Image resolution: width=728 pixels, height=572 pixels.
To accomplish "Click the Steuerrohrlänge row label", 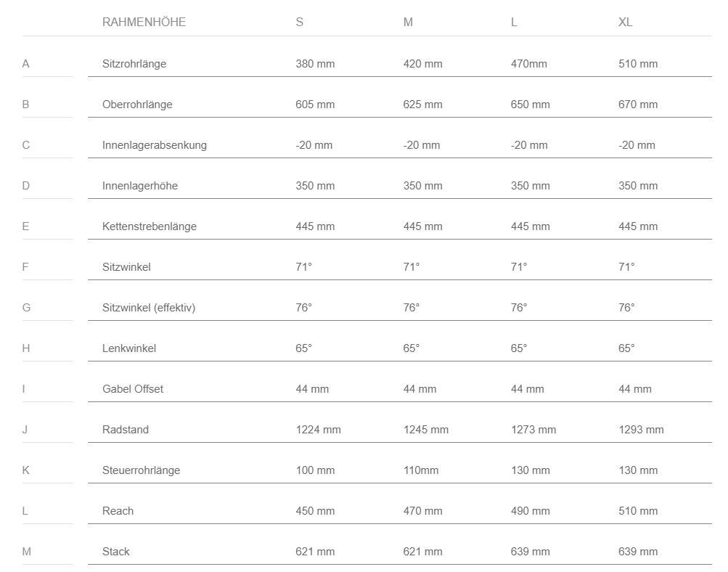I will click(x=141, y=470).
